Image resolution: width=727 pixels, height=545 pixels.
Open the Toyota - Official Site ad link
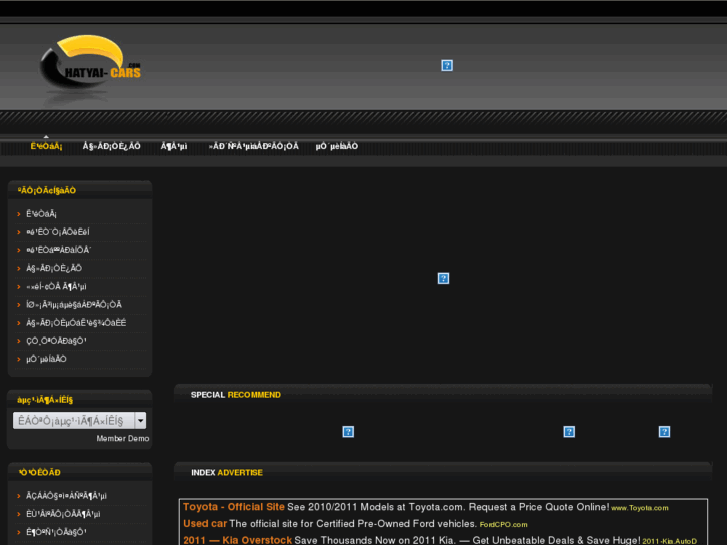(233, 507)
